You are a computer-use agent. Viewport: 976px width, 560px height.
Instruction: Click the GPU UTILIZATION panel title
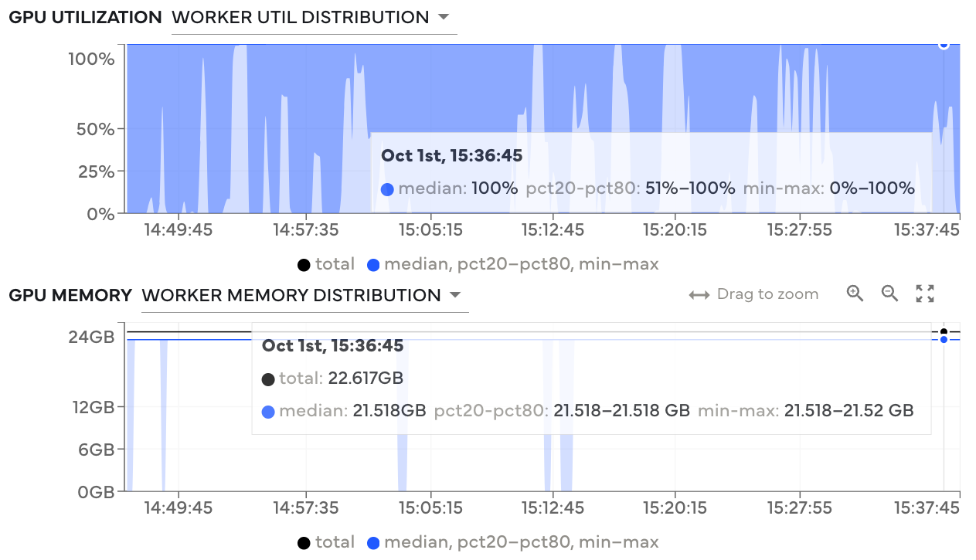[x=85, y=16]
